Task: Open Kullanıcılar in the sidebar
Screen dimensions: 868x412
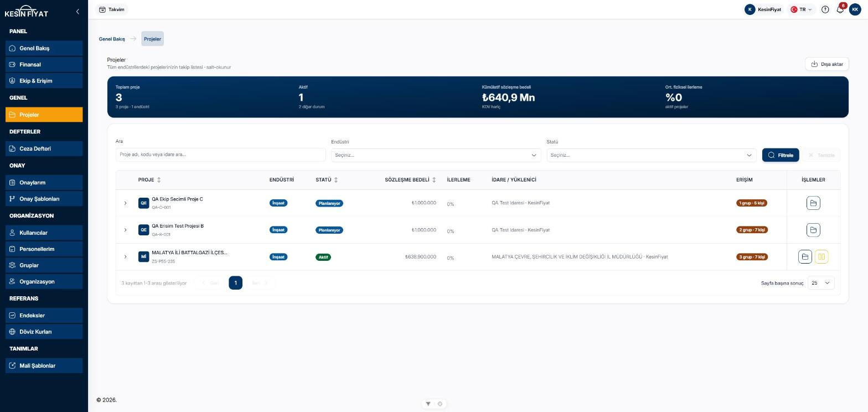Action: pyautogui.click(x=44, y=233)
